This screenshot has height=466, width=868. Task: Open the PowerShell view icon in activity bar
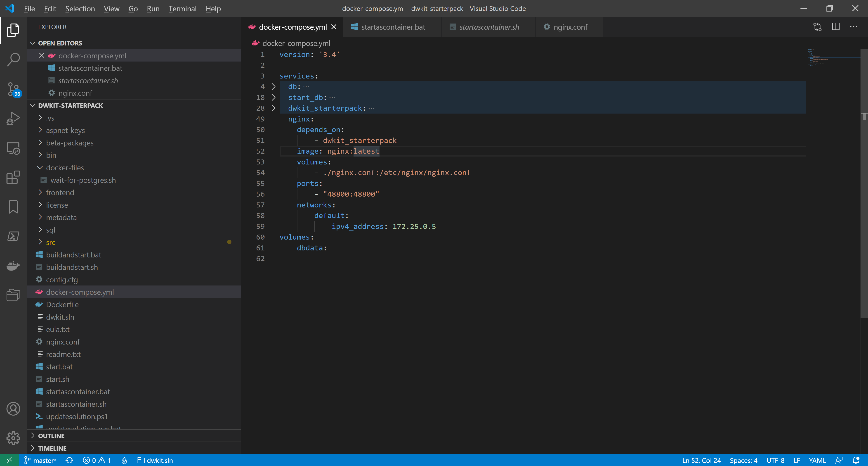tap(13, 236)
